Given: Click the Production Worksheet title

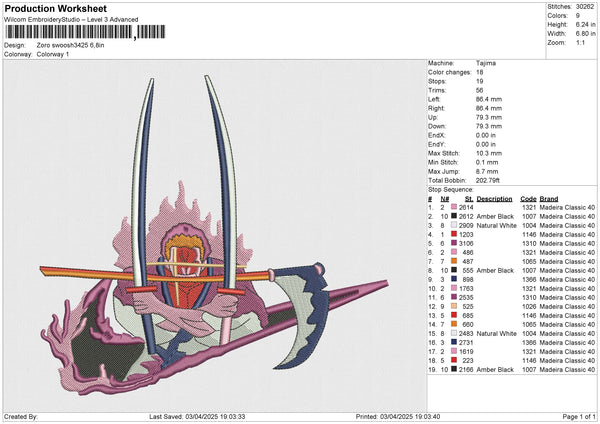Looking at the screenshot, I should 56,8.
